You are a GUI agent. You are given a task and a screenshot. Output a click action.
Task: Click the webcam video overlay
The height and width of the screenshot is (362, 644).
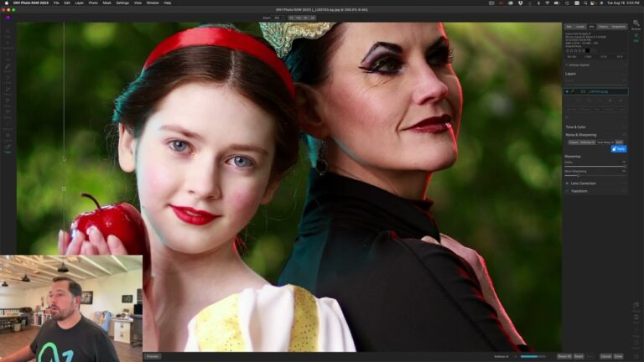tap(71, 308)
